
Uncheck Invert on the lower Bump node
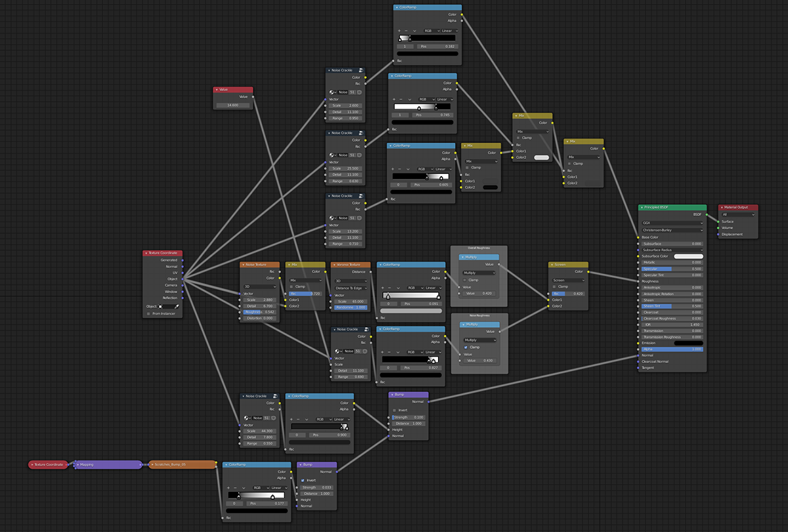click(x=303, y=480)
